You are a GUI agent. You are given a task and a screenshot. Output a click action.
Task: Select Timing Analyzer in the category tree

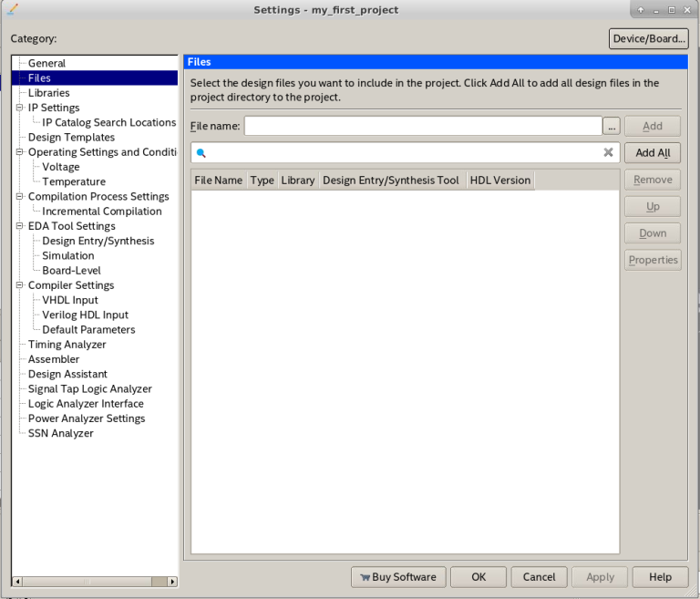(67, 345)
